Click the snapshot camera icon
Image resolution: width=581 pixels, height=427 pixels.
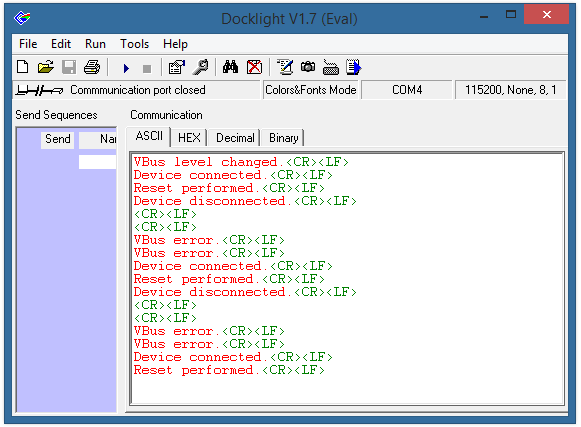coord(308,67)
